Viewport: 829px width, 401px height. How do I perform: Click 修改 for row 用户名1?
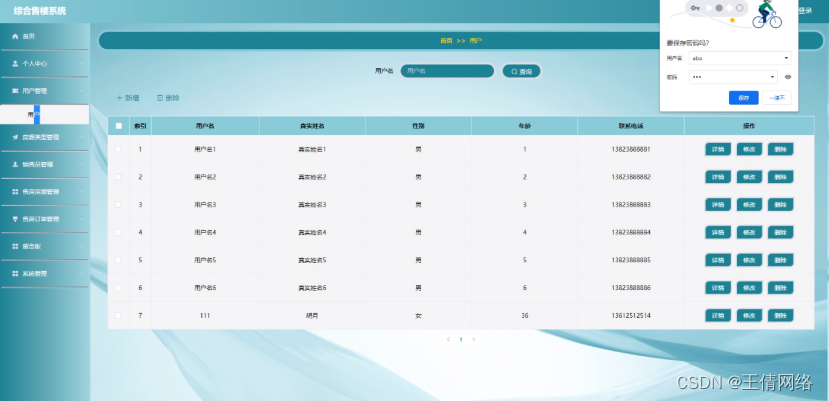[x=749, y=149]
